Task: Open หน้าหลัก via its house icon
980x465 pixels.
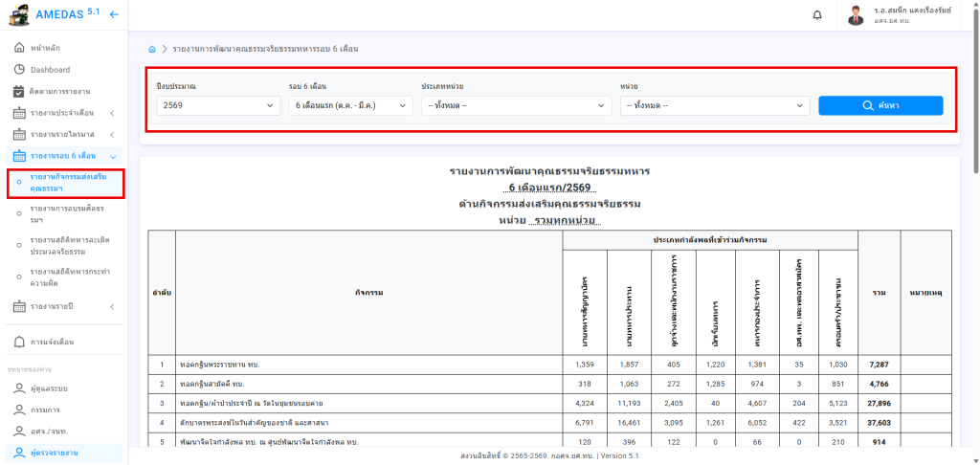Action: coord(19,48)
